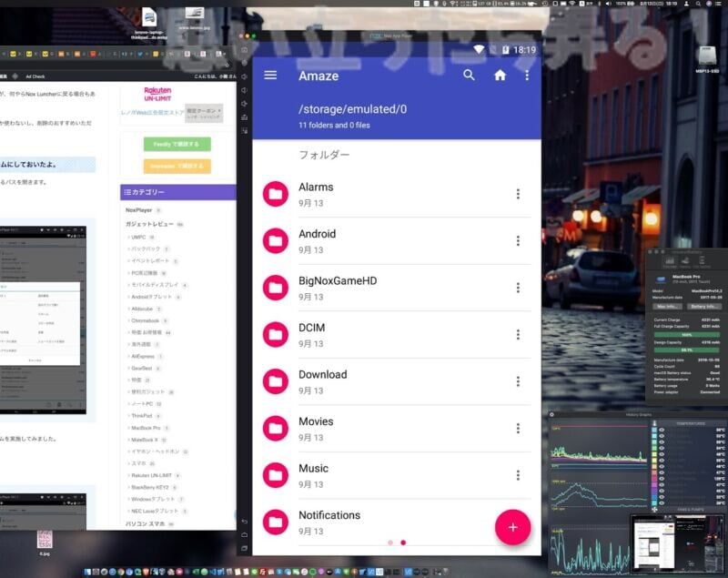Open the DCIM folder icon
Viewport: 728px width, 578px height.
tap(276, 335)
